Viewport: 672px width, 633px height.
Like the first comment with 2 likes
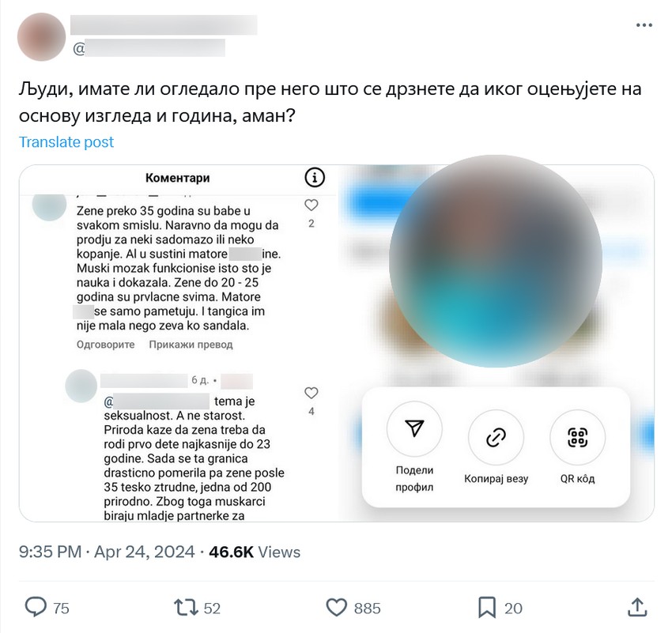click(x=311, y=205)
